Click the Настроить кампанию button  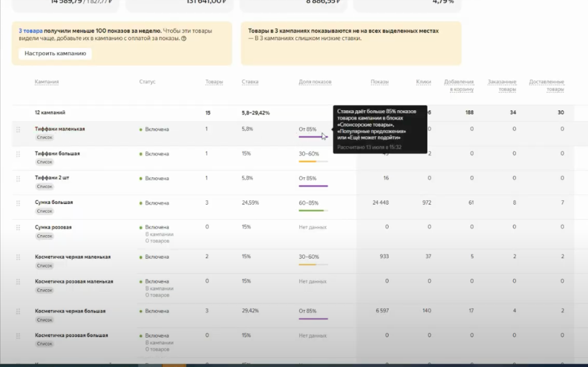pos(55,54)
